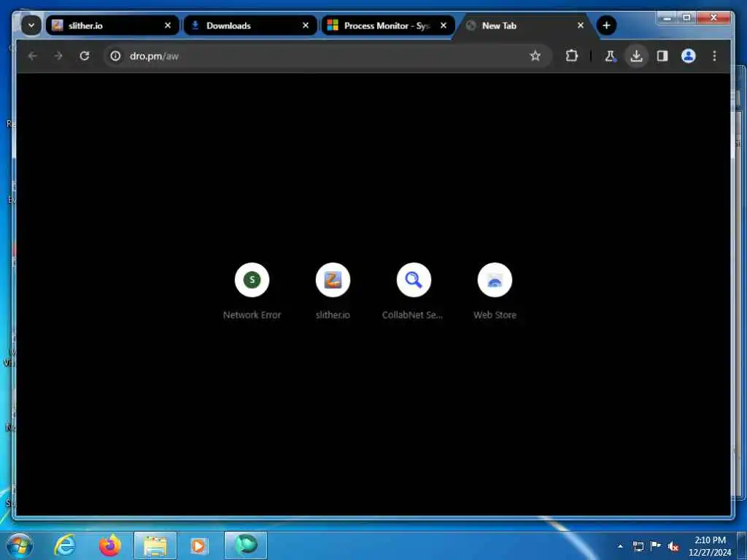Screen dimensions: 747x560
Task: Launch Internet Explorer from taskbar
Action: pyautogui.click(x=65, y=545)
